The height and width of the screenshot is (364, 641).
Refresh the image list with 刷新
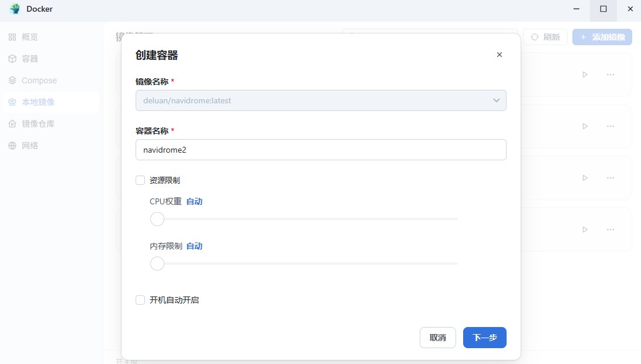(545, 37)
